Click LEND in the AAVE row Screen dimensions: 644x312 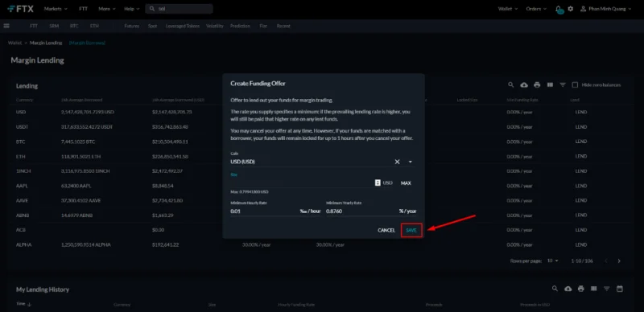click(581, 200)
